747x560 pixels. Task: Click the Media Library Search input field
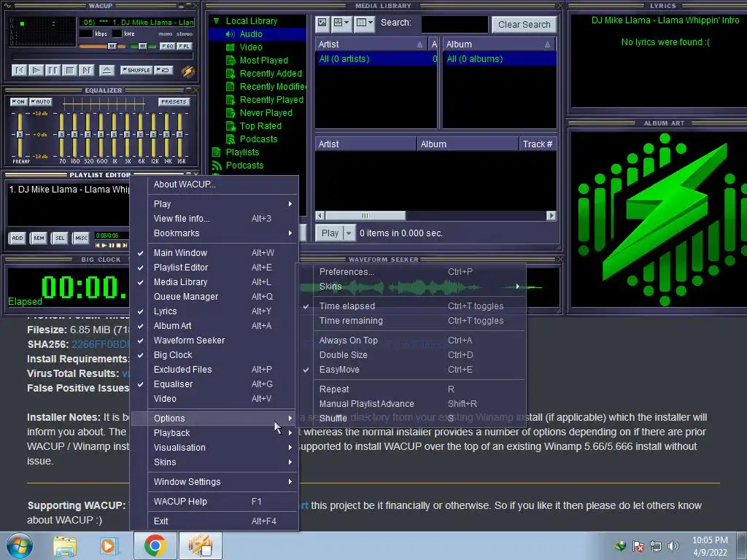(454, 24)
